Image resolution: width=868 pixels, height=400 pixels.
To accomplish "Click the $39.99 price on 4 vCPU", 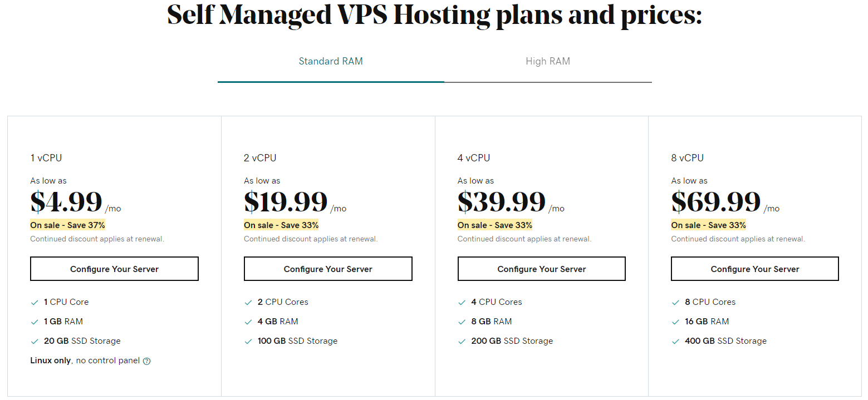I will tap(502, 202).
